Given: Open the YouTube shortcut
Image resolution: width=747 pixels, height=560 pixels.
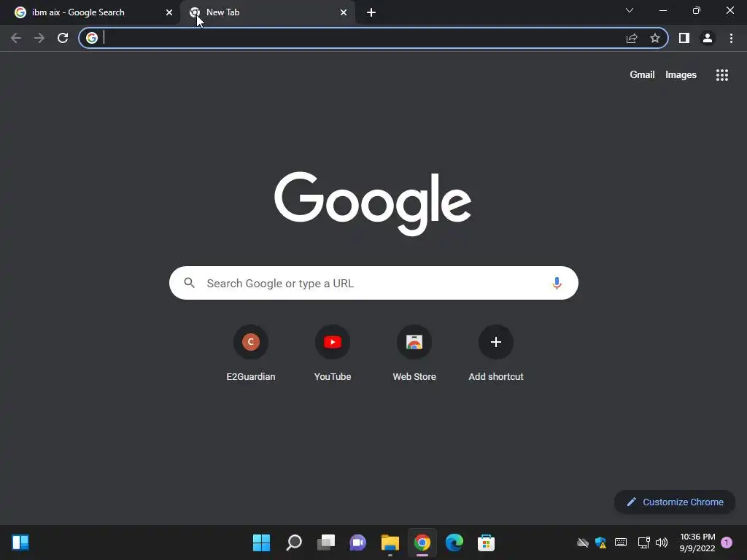Looking at the screenshot, I should pyautogui.click(x=333, y=354).
